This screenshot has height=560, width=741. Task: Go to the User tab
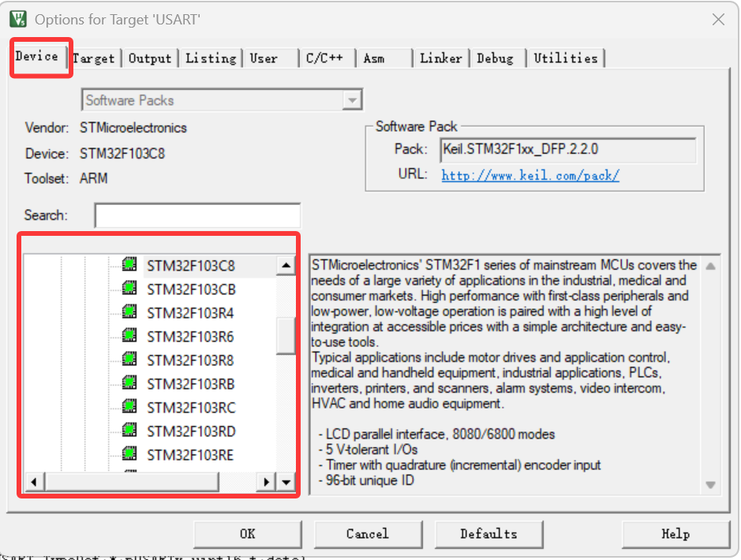click(271, 58)
